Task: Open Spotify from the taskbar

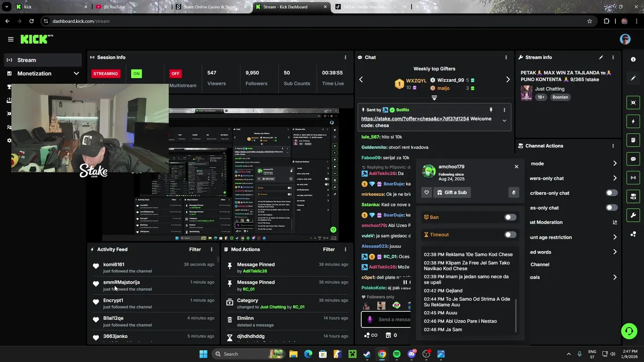Action: [x=396, y=354]
